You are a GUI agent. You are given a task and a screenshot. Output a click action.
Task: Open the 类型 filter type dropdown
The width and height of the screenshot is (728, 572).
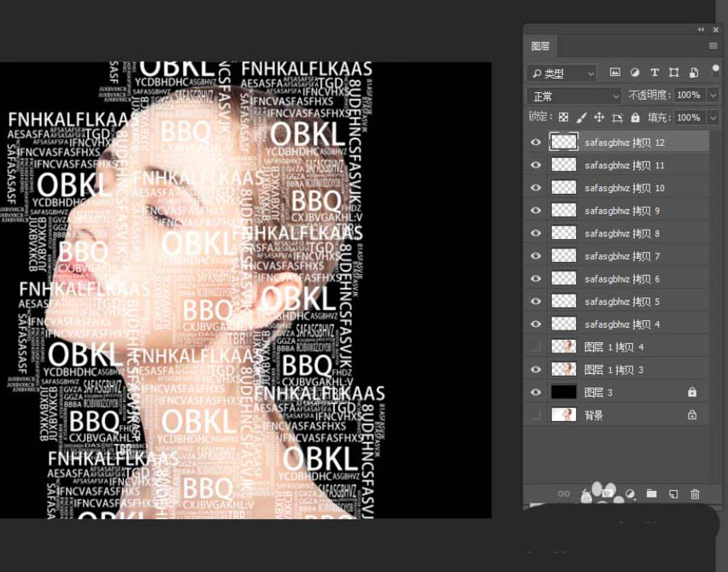(x=561, y=73)
